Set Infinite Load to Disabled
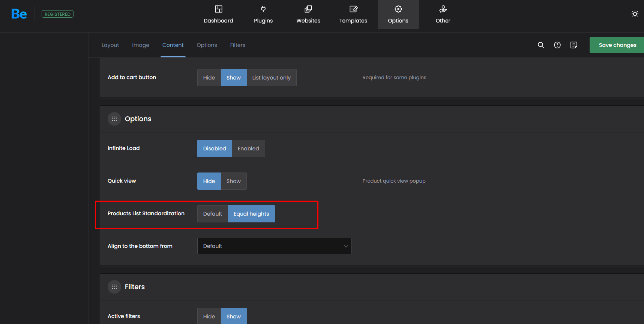Image resolution: width=644 pixels, height=324 pixels. click(215, 148)
